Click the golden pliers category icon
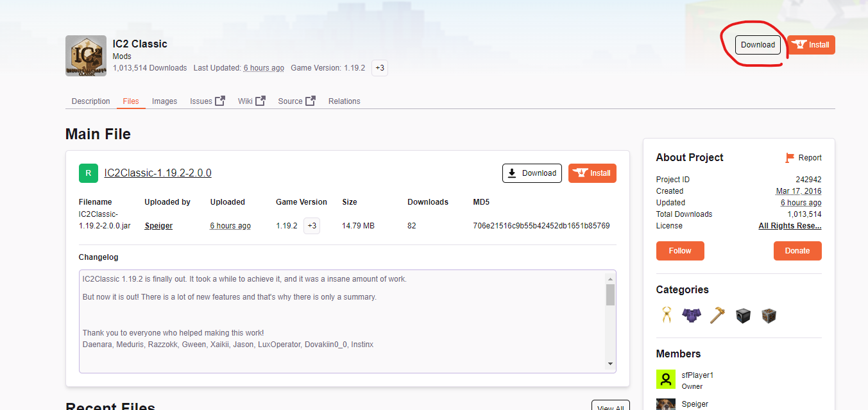The width and height of the screenshot is (868, 410). [666, 315]
